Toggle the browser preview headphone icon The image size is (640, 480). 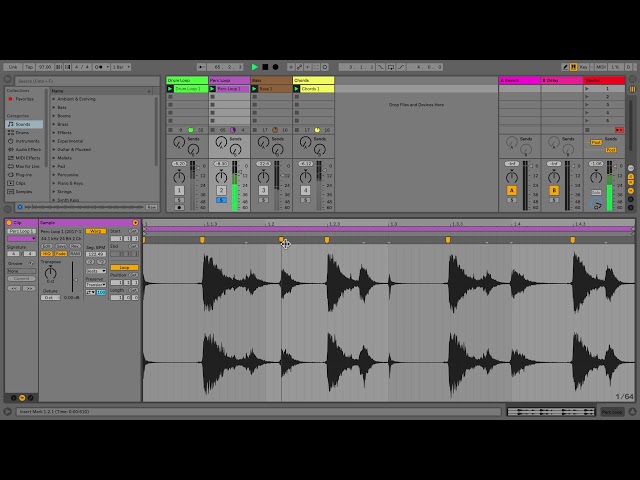[20, 207]
